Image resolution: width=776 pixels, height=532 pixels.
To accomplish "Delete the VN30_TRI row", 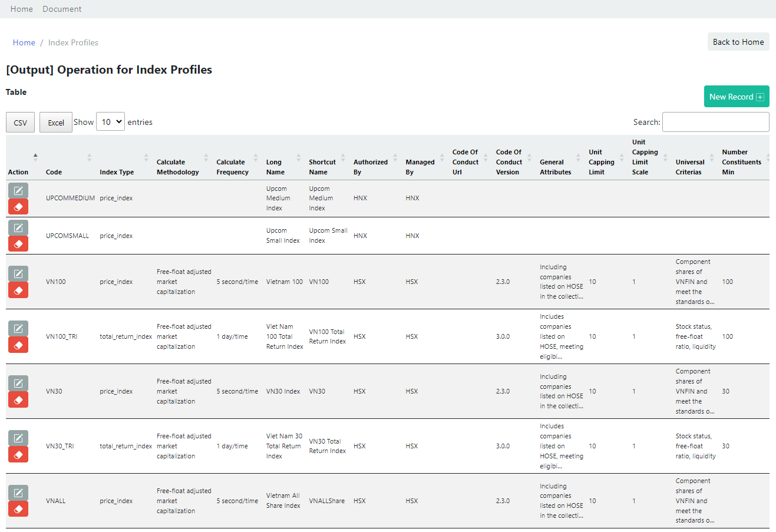I will 18,454.
